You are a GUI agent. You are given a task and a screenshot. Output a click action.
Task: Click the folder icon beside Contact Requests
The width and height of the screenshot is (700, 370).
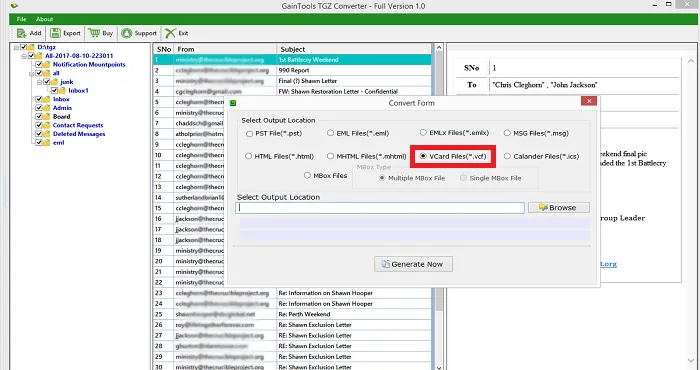click(46, 125)
